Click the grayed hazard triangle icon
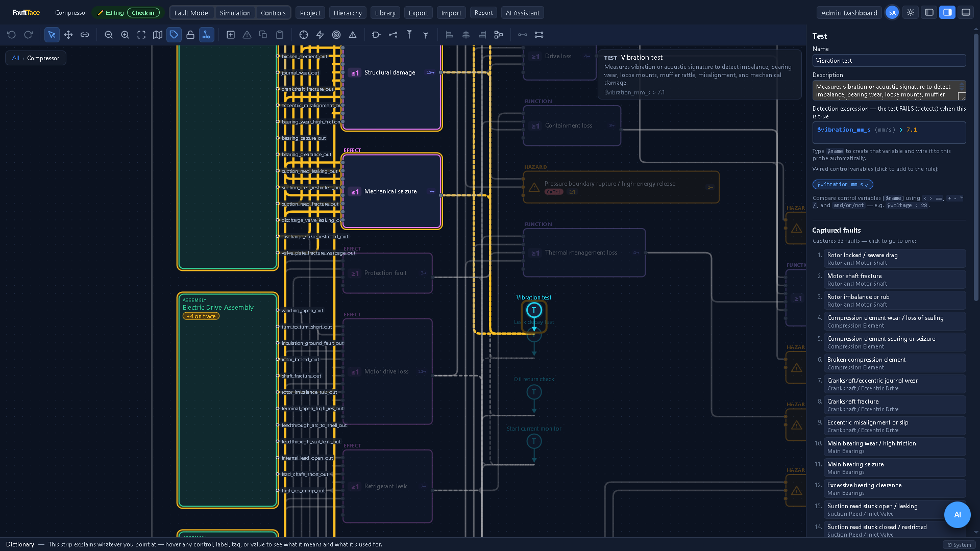This screenshot has height=551, width=980. (247, 35)
